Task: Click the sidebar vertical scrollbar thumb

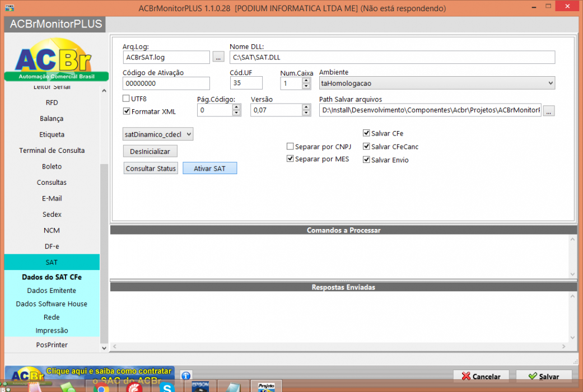Action: coord(104,253)
